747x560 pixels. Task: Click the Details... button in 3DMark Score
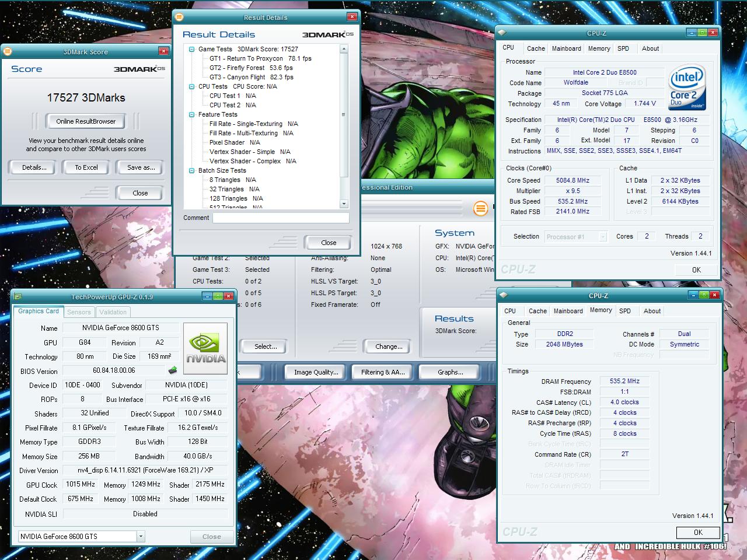point(34,167)
